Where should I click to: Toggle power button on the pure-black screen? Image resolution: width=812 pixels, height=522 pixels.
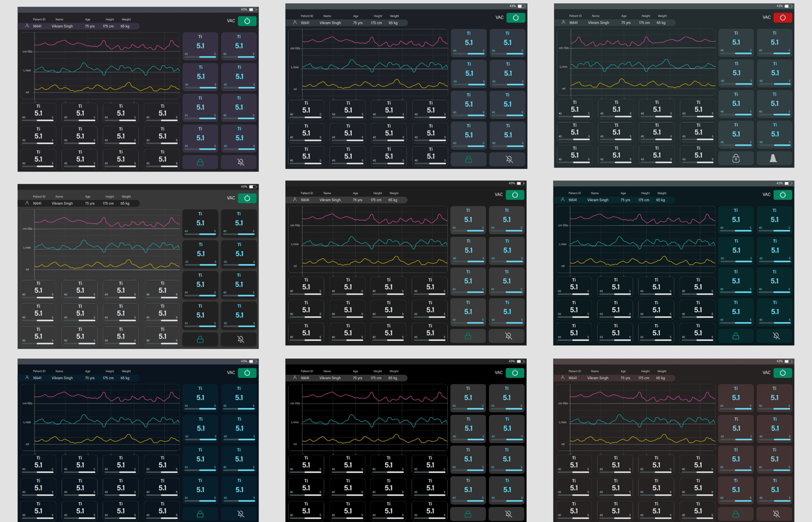click(515, 373)
